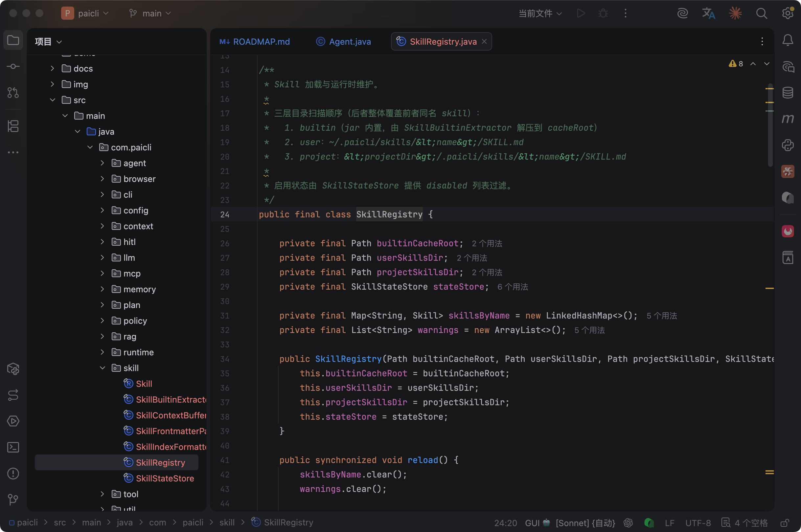The image size is (801, 532).
Task: Click line 41 in the editor gutter
Action: 225,460
